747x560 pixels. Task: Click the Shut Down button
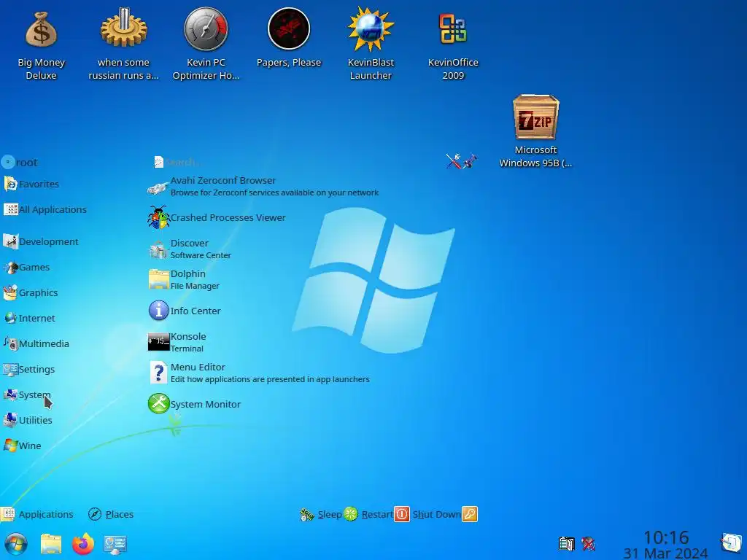[x=427, y=514]
